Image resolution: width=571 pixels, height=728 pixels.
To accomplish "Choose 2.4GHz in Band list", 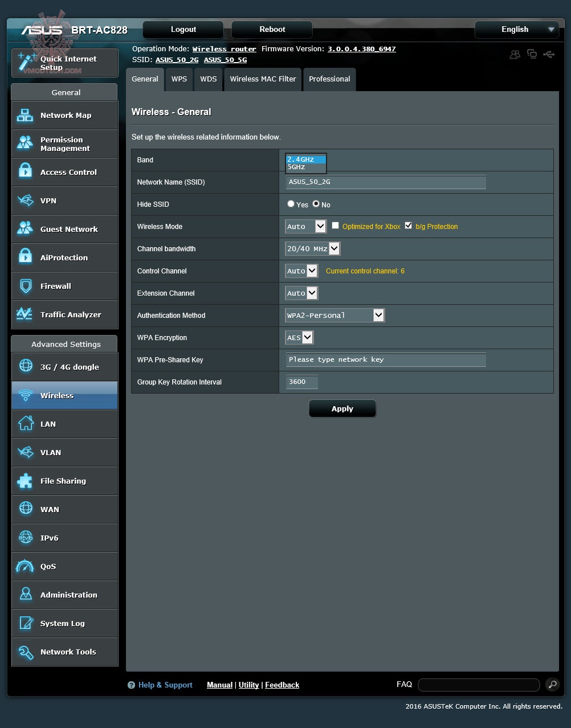I will pyautogui.click(x=305, y=159).
